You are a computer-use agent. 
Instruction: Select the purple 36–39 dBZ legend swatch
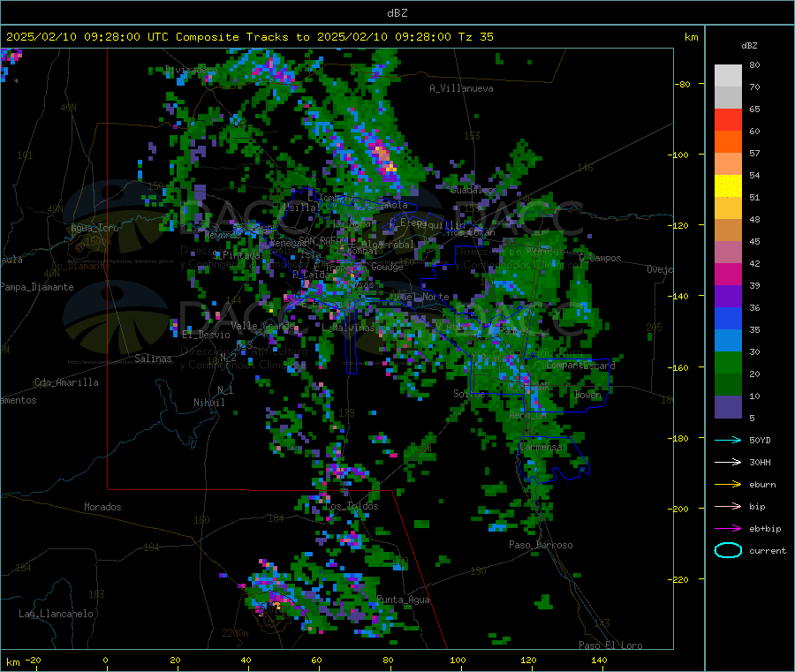(x=728, y=297)
